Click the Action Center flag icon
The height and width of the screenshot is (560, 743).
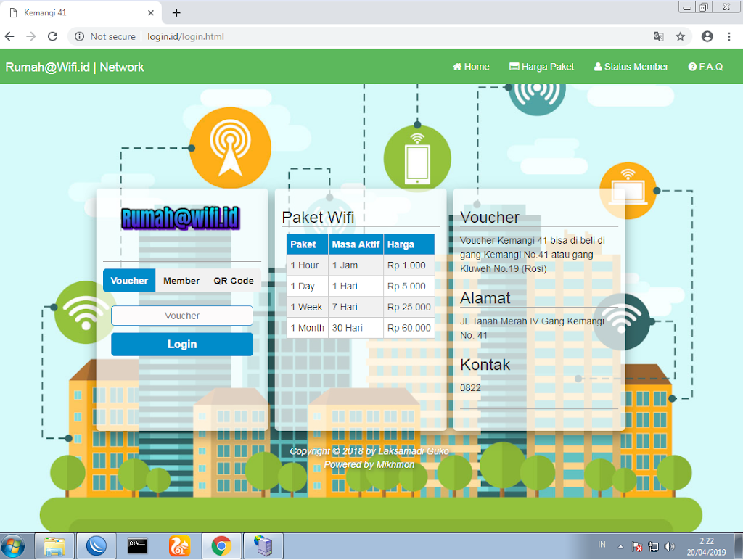[x=637, y=547]
